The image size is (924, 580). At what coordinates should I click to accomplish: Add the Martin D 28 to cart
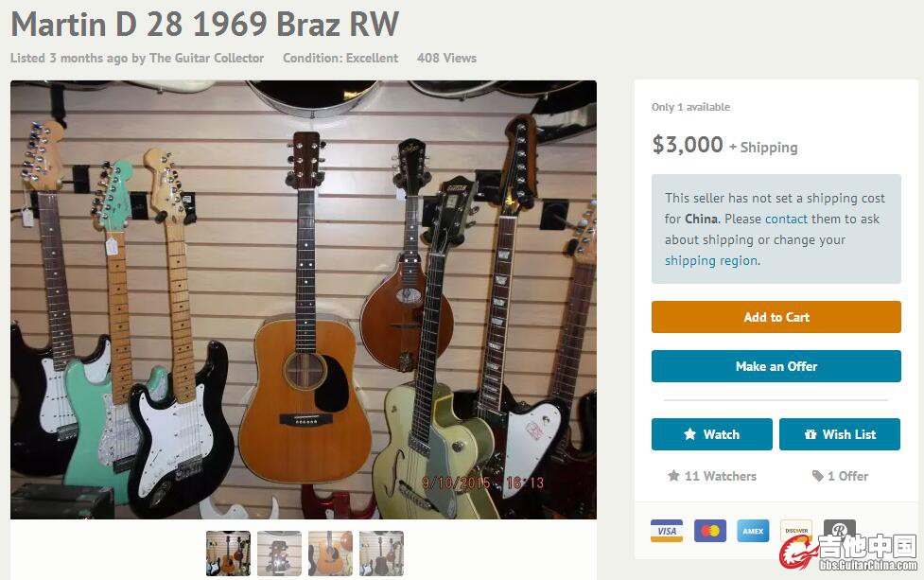[776, 317]
